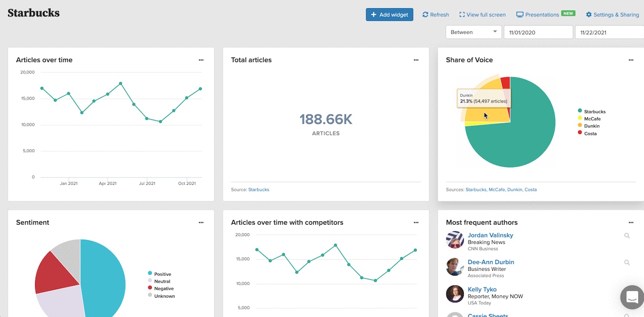
Task: Expand the Between date range dropdown
Action: [473, 32]
